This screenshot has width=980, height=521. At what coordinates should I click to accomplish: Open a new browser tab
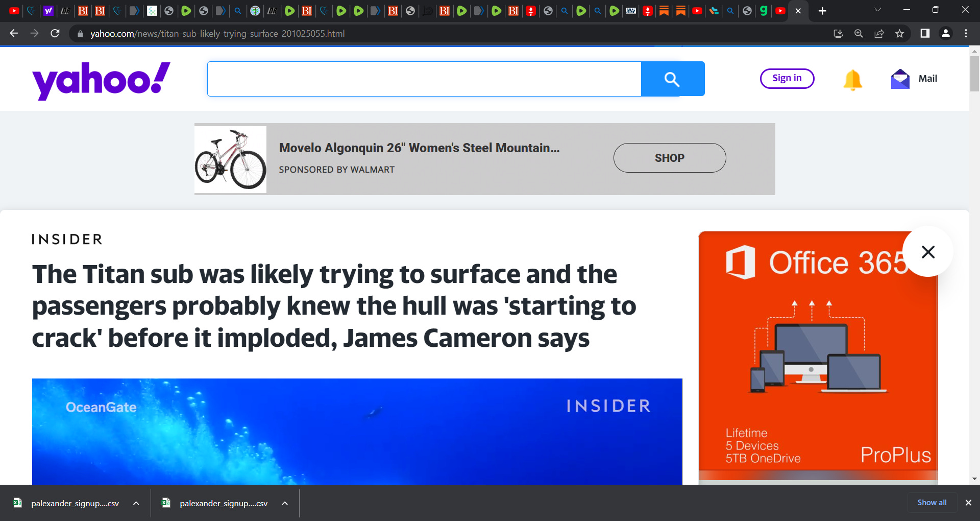(822, 11)
